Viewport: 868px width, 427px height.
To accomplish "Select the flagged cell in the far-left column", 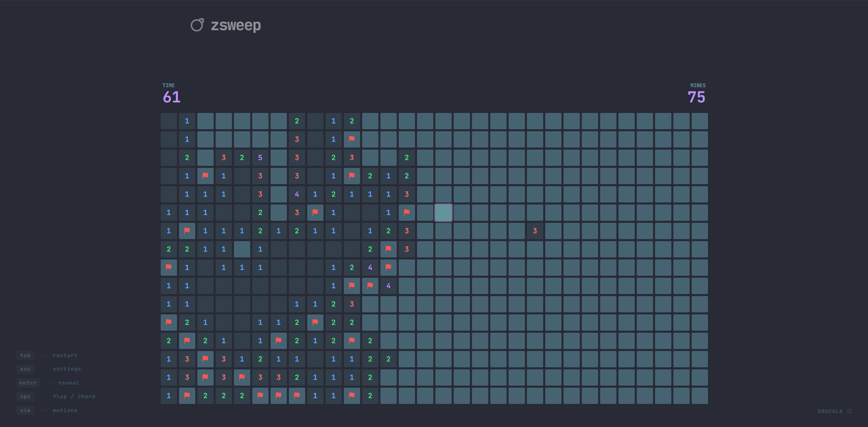I will coord(169,267).
